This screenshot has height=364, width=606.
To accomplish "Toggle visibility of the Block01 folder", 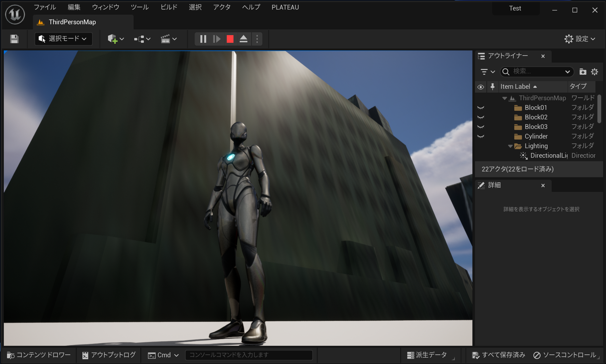I will pos(481,108).
